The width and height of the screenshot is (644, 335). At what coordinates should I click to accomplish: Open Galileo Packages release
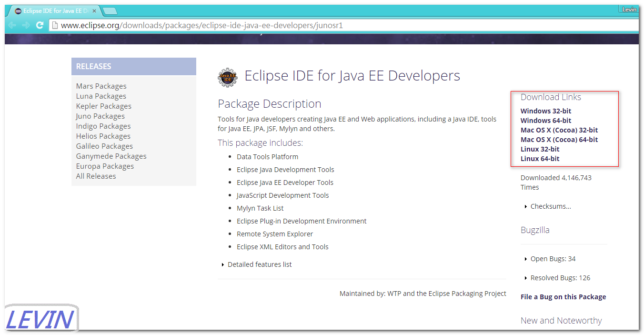(104, 146)
